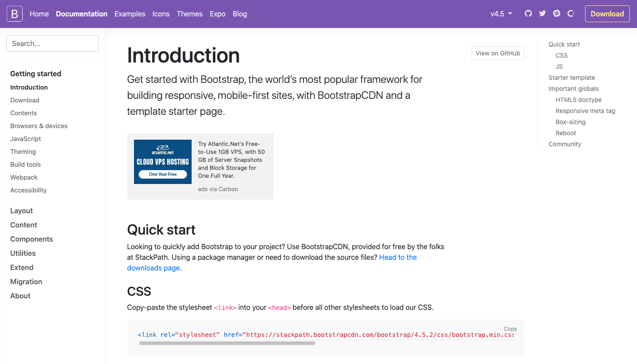Jump to Important globals in contents
The height and width of the screenshot is (364, 637).
pos(574,89)
